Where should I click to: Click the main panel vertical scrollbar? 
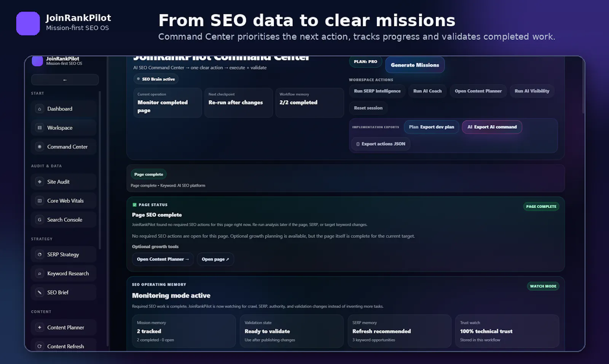click(583, 86)
